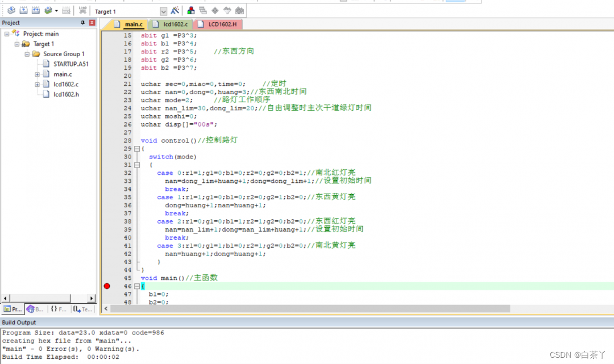614x364 pixels.
Task: Switch to the Books bottom tab
Action: point(35,309)
